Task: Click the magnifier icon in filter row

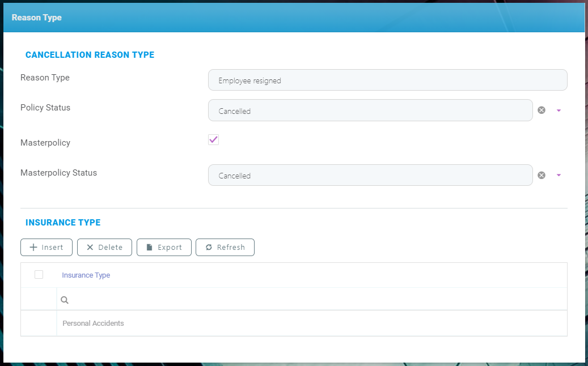Action: pos(65,300)
